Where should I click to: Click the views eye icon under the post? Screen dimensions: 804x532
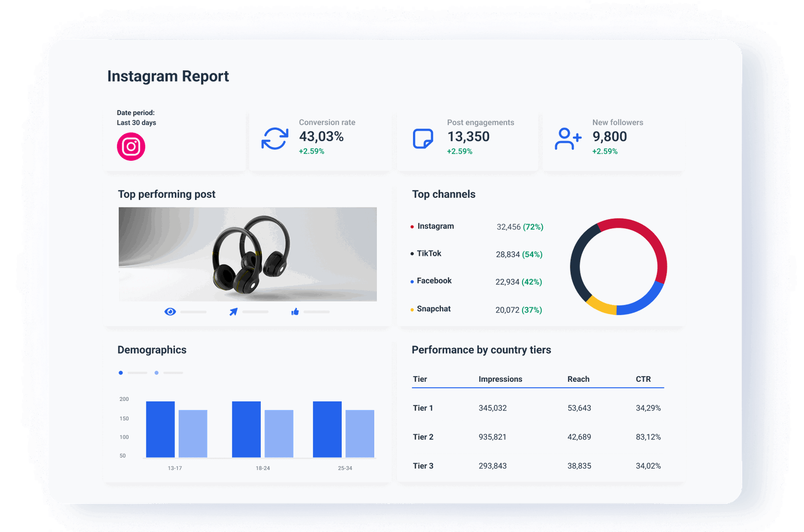[x=170, y=311]
